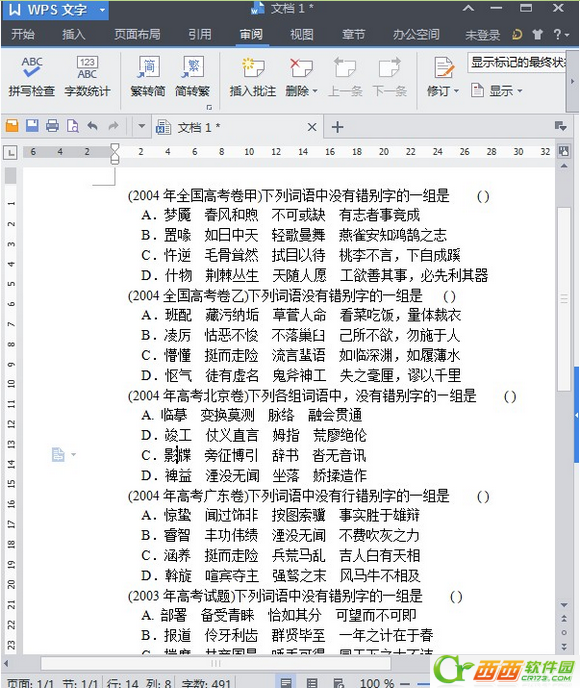Toggle the 修订 track changes button
This screenshot has width=580, height=688.
tap(443, 76)
